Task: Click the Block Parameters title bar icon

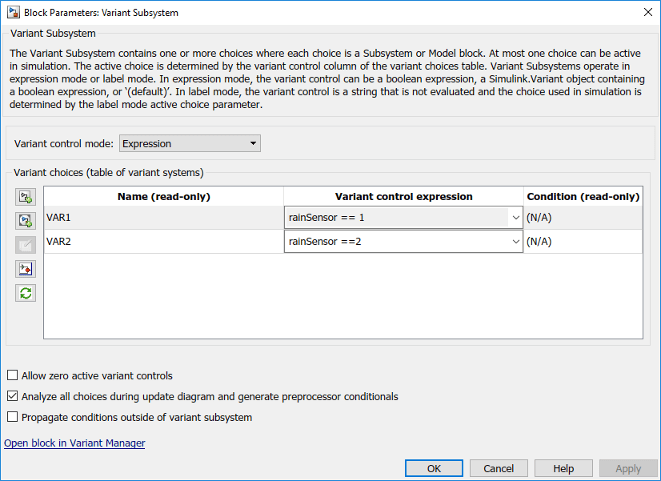Action: click(10, 12)
